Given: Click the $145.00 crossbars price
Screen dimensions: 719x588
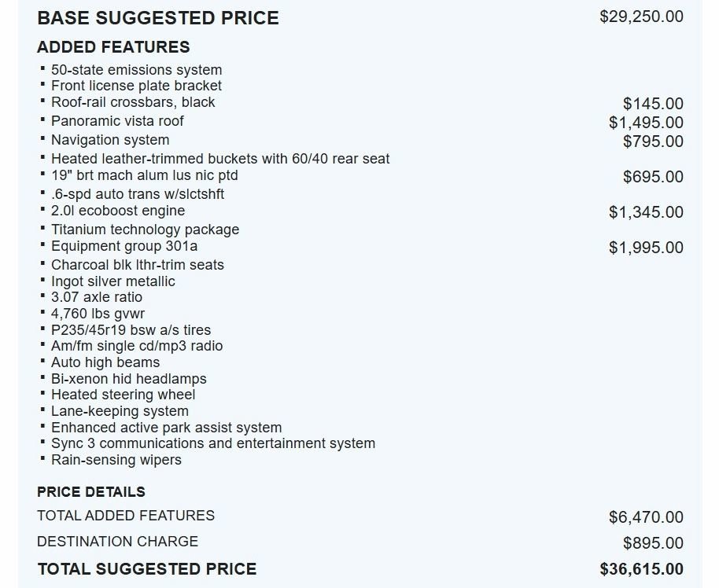Looking at the screenshot, I should pyautogui.click(x=652, y=104).
